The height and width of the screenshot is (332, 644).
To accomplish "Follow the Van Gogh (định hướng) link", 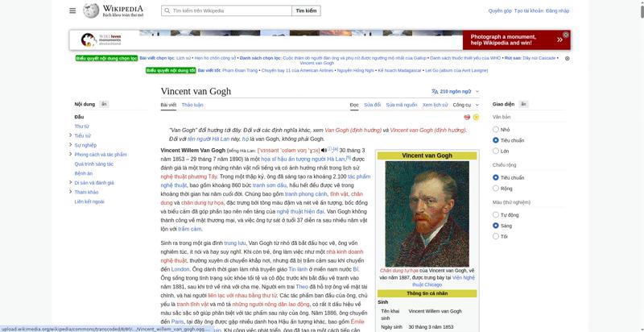I will 353,131.
